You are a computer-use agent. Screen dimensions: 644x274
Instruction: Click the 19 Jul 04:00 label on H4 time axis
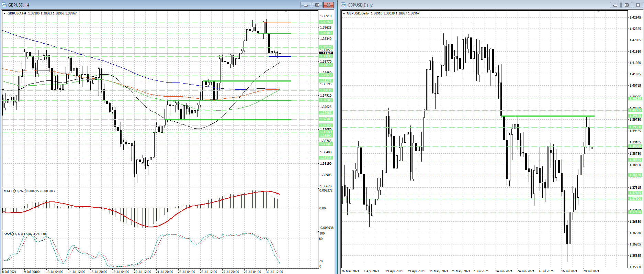[x=121, y=272]
